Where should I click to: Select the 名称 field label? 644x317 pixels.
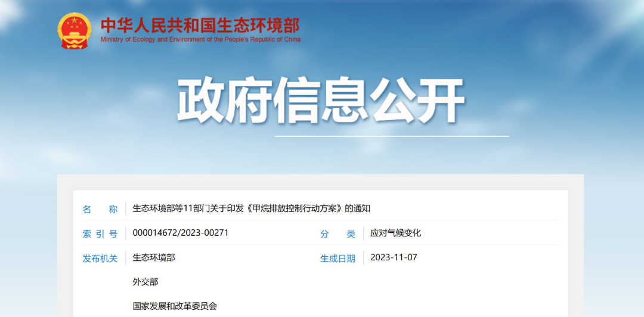click(x=100, y=209)
